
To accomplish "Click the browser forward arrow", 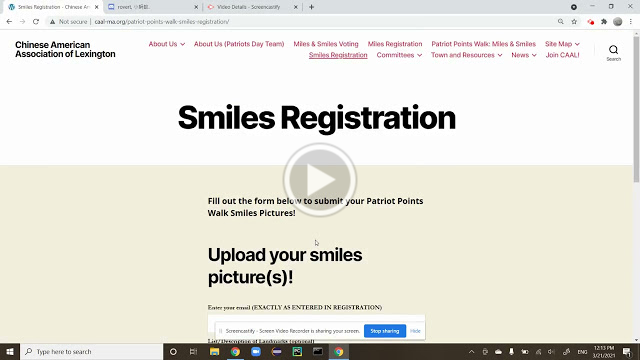I will [22, 22].
